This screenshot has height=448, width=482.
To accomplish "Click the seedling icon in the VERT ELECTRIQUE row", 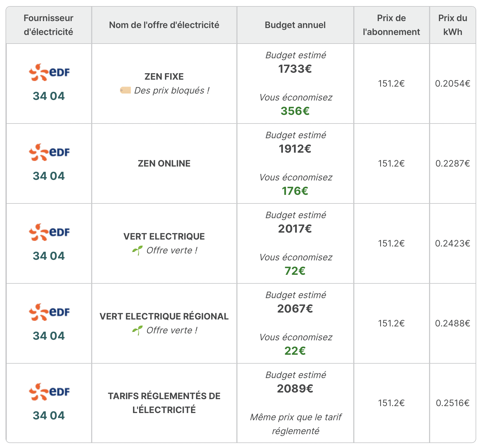I will [137, 250].
